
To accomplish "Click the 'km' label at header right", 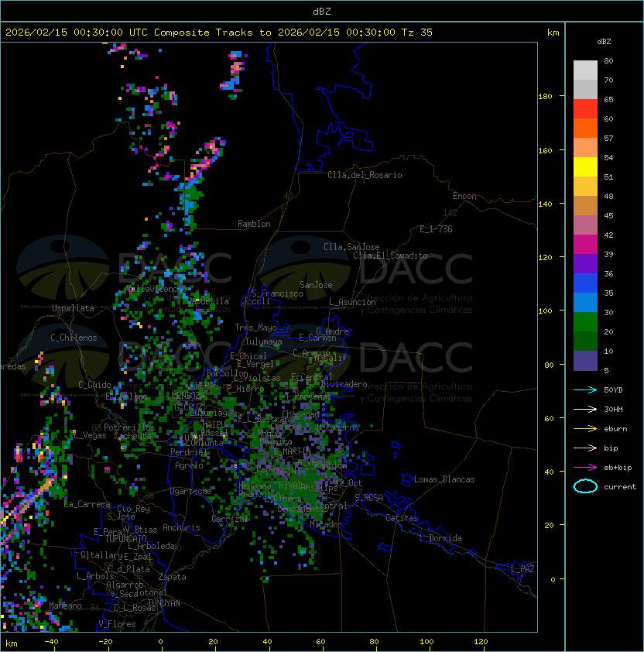I will 553,33.
